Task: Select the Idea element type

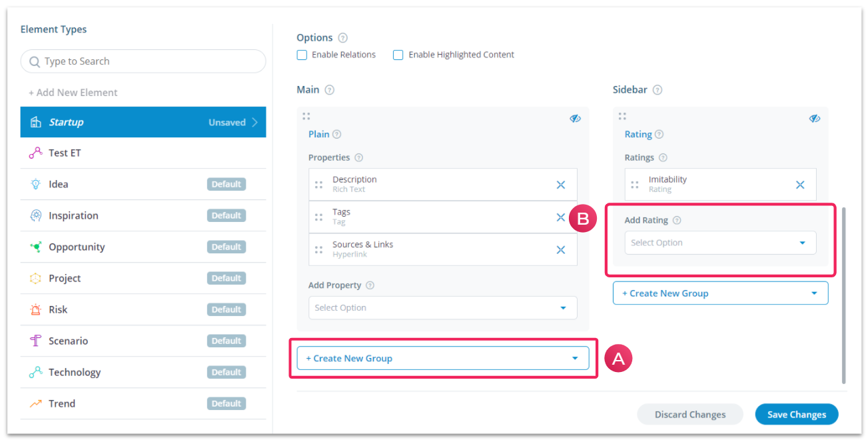Action: tap(143, 184)
